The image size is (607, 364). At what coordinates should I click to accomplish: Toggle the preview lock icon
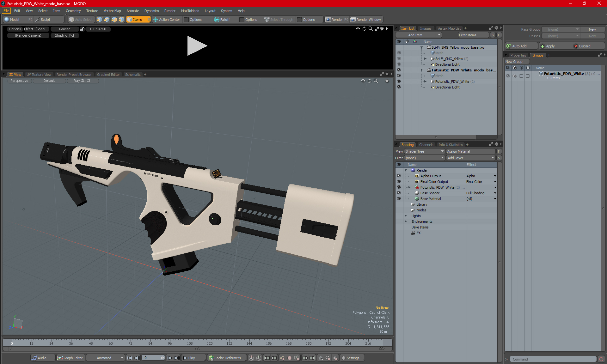click(82, 29)
